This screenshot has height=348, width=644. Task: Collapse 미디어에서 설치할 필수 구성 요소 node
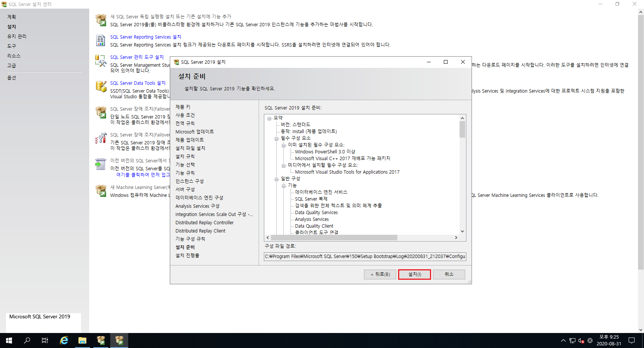click(283, 165)
